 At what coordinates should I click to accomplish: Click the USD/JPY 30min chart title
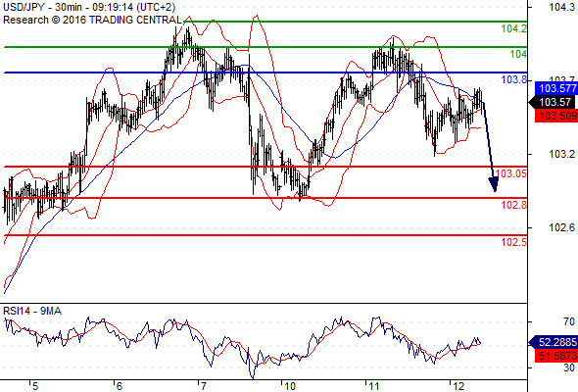89,7
